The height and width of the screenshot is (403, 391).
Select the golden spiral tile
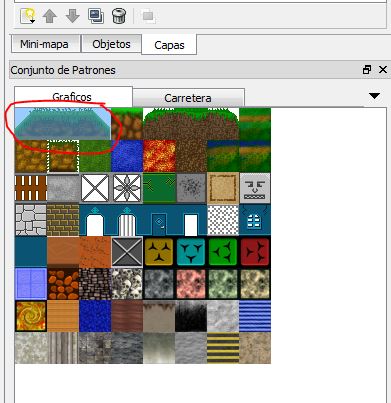[x=31, y=316]
